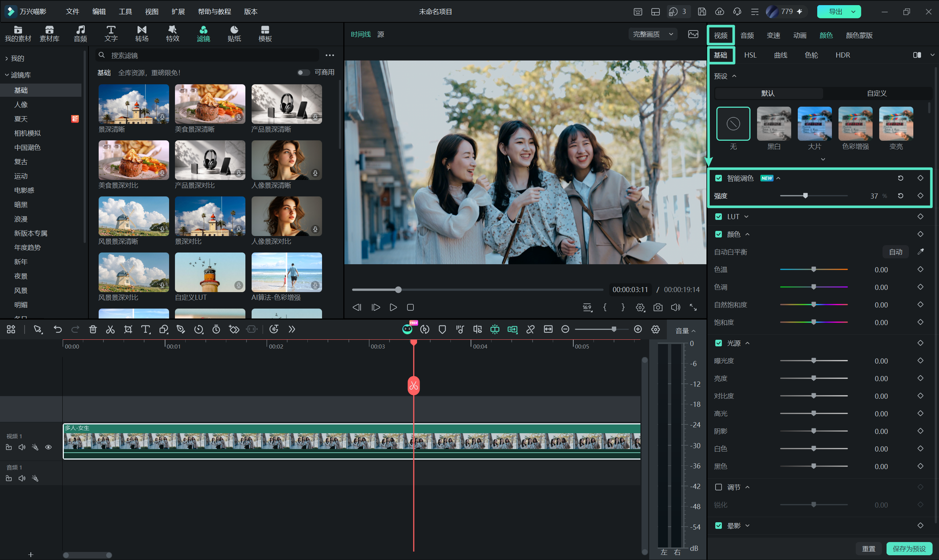The width and height of the screenshot is (939, 560).
Task: Expand the LUT section chevron
Action: tap(746, 217)
